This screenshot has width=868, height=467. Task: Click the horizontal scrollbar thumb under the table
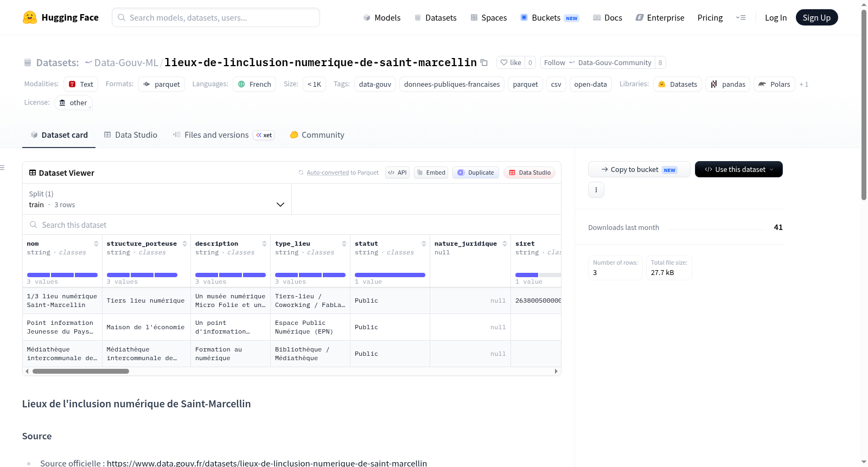point(81,372)
